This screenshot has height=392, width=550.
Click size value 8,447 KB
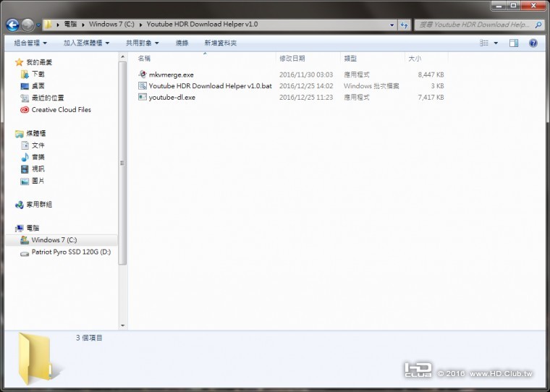pyautogui.click(x=431, y=74)
